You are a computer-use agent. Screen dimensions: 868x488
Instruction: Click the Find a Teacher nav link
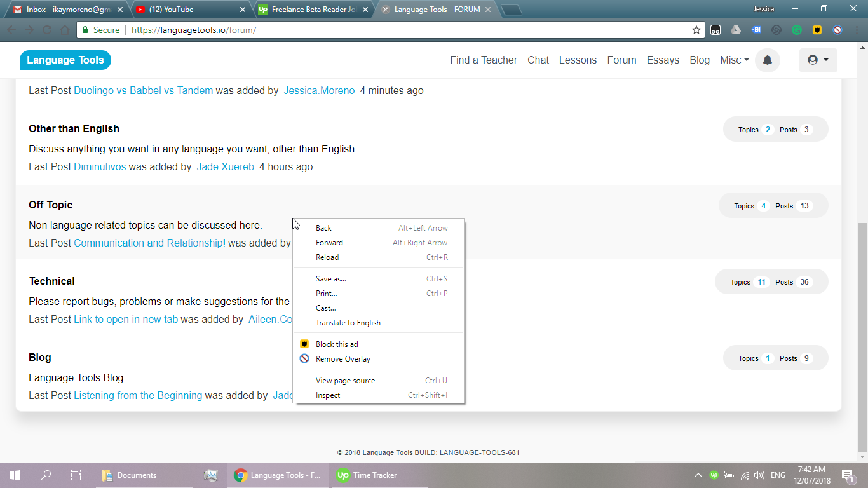(x=484, y=60)
